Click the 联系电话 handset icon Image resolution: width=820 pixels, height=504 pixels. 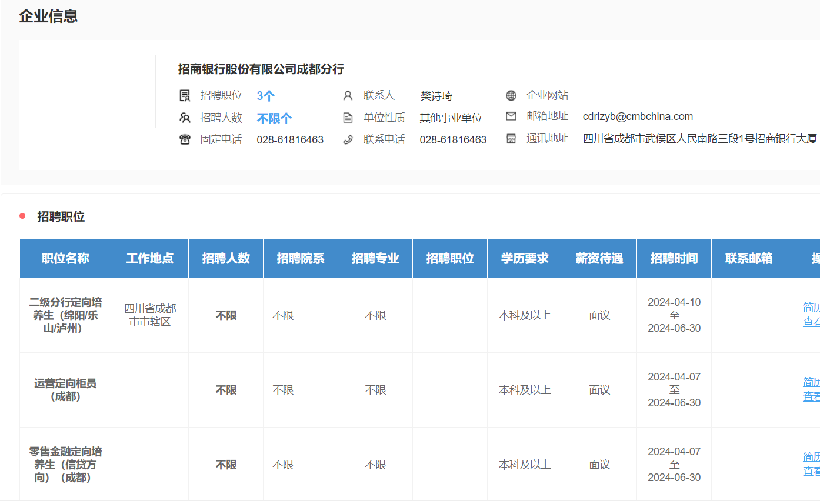(x=348, y=139)
